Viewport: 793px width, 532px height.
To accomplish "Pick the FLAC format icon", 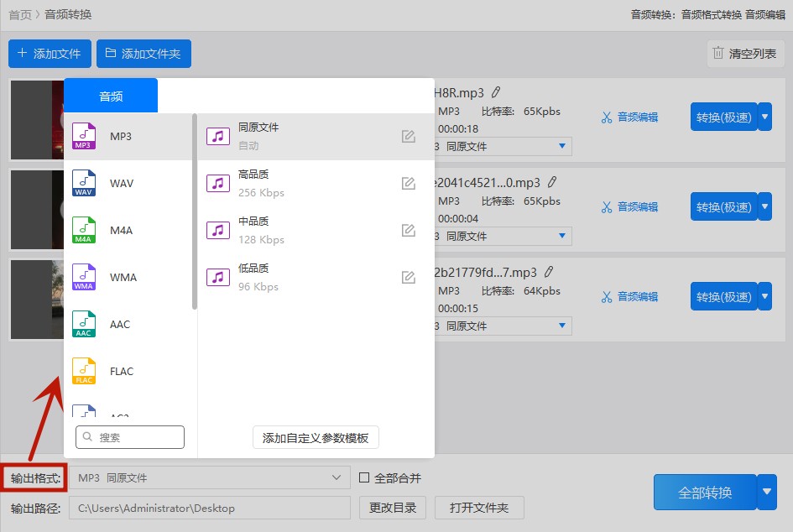I will click(84, 371).
